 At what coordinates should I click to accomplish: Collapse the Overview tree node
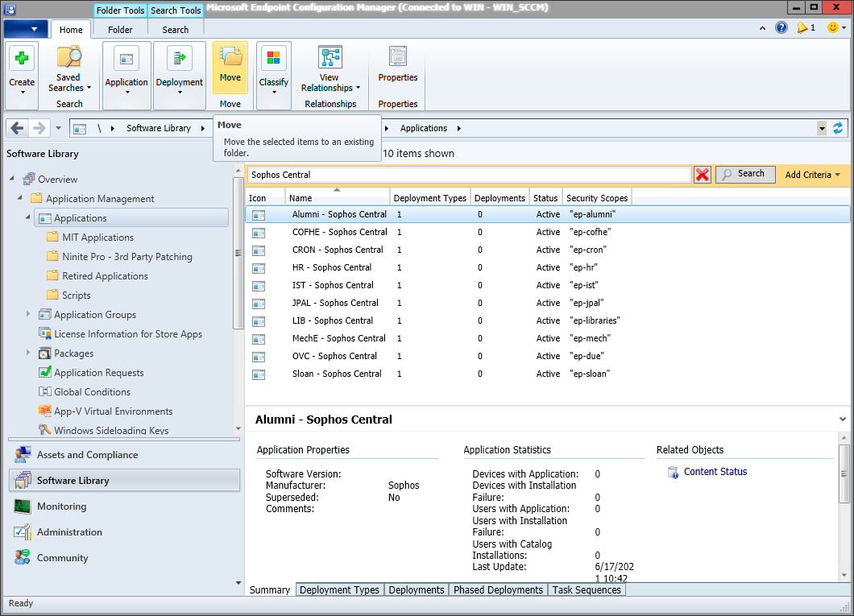coord(12,179)
